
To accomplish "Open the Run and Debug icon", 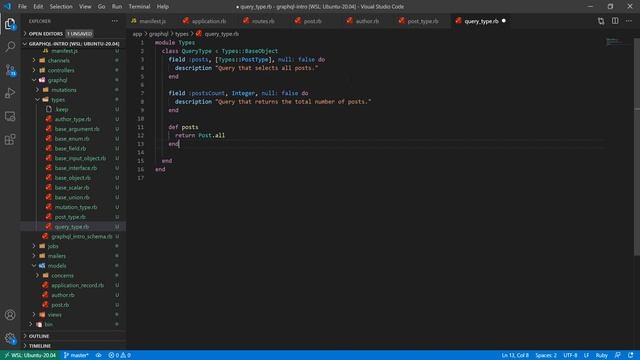I will tap(10, 93).
